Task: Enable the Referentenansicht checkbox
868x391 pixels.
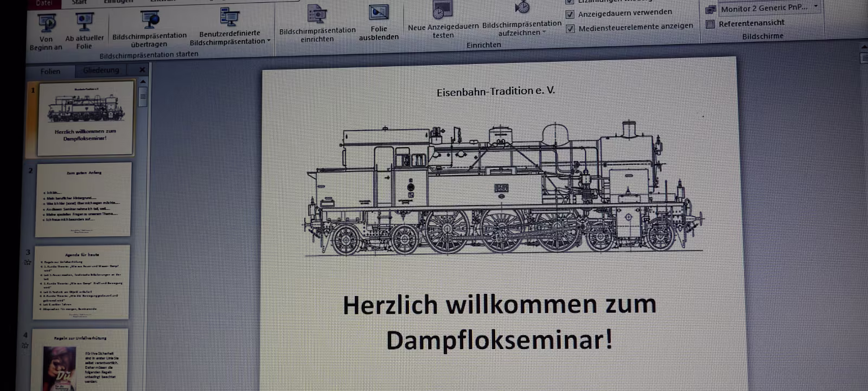Action: point(710,24)
